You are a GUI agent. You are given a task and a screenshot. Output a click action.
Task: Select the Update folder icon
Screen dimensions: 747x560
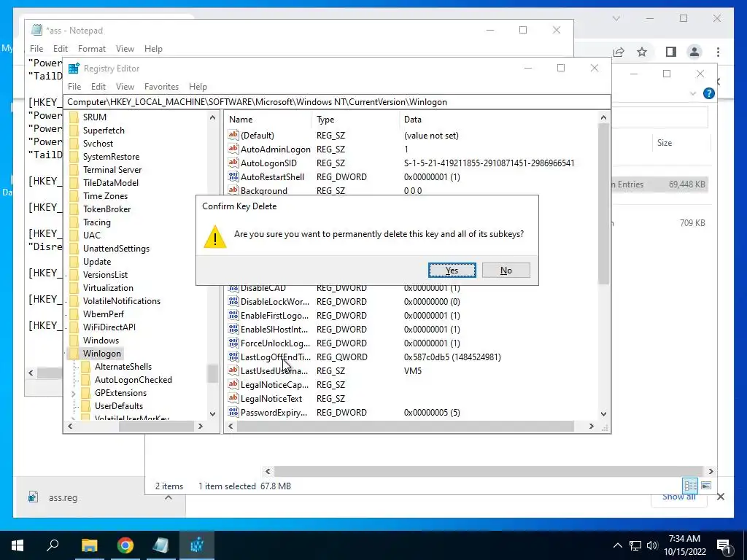tap(74, 262)
